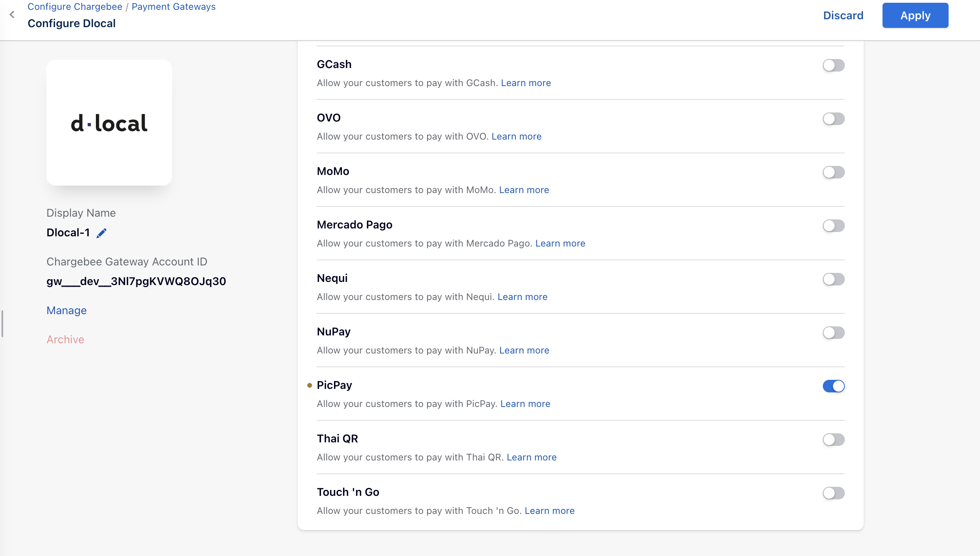Enable the NuPay toggle
980x556 pixels.
[x=833, y=333]
